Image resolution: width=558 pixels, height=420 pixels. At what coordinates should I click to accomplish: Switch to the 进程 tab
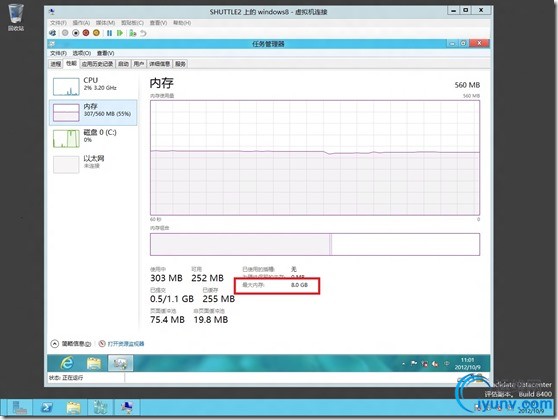(56, 64)
